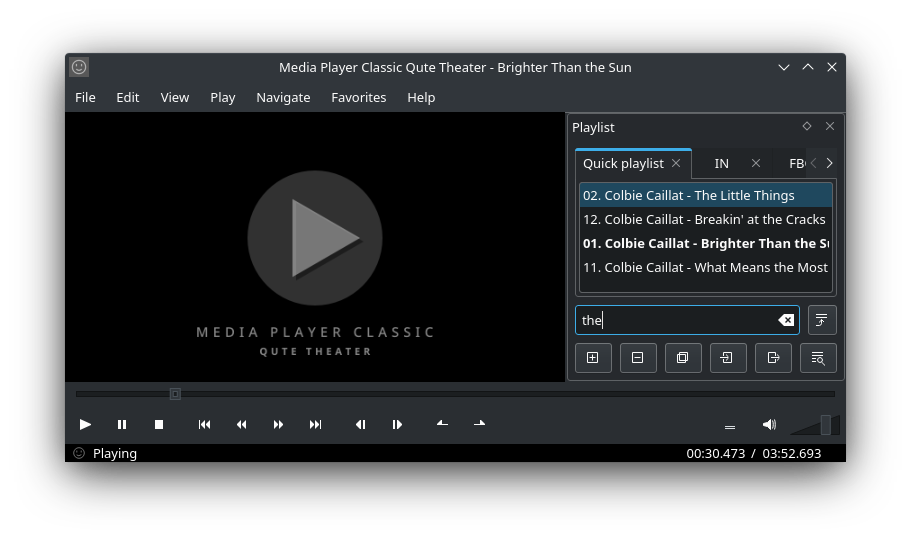Screen dimensions: 911x539
Task: Open the Favorites menu
Action: click(x=358, y=97)
